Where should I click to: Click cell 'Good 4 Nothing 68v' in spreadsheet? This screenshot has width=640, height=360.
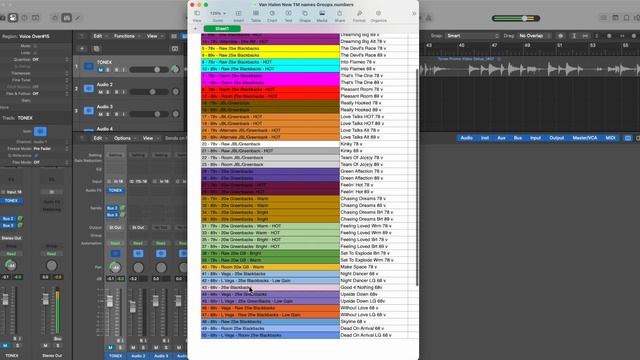(x=373, y=287)
